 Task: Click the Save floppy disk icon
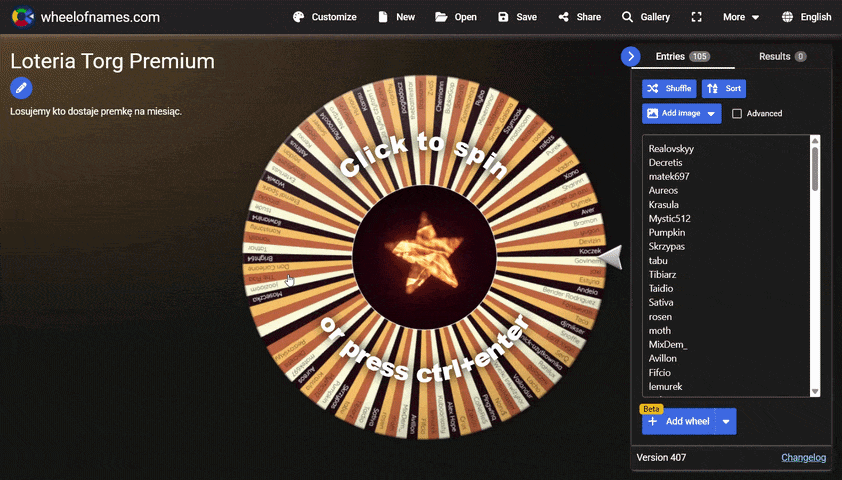503,17
